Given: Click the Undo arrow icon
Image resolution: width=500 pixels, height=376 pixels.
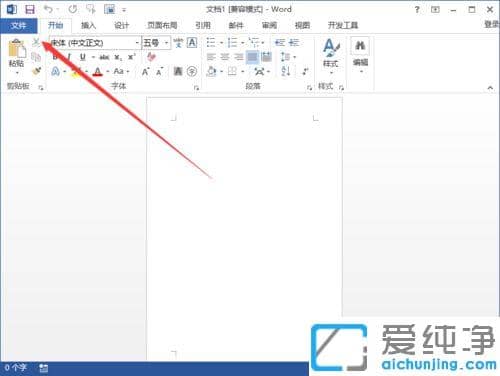Looking at the screenshot, I should pos(49,9).
